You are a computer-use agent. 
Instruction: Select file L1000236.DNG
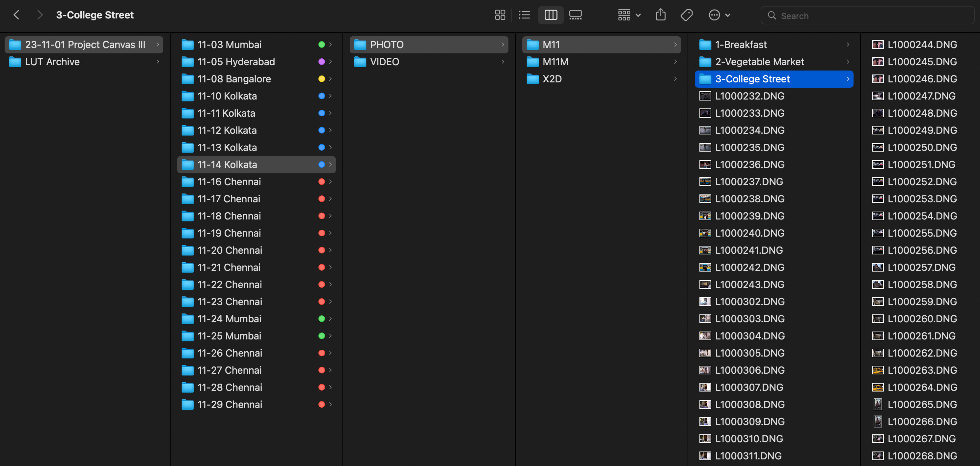click(774, 164)
